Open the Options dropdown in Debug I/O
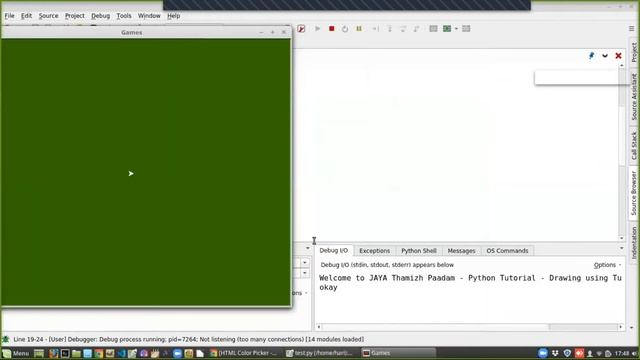 607,265
